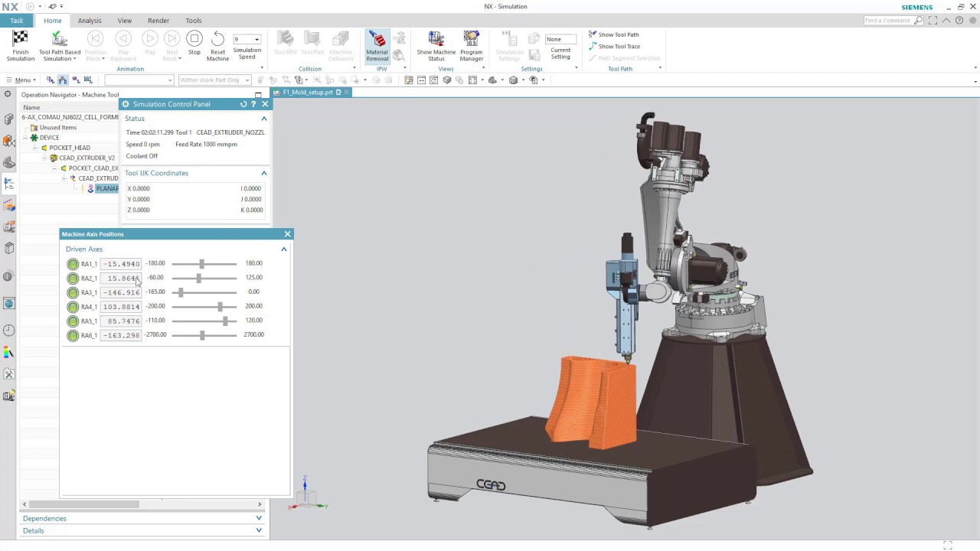
Task: Expand the Tool Path group options arrow
Action: [x=660, y=68]
